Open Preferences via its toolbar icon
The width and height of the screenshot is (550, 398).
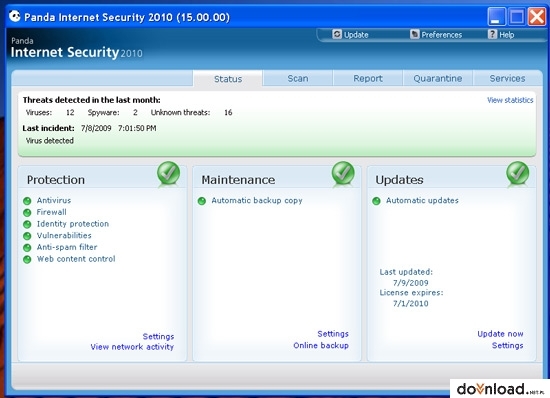point(415,34)
